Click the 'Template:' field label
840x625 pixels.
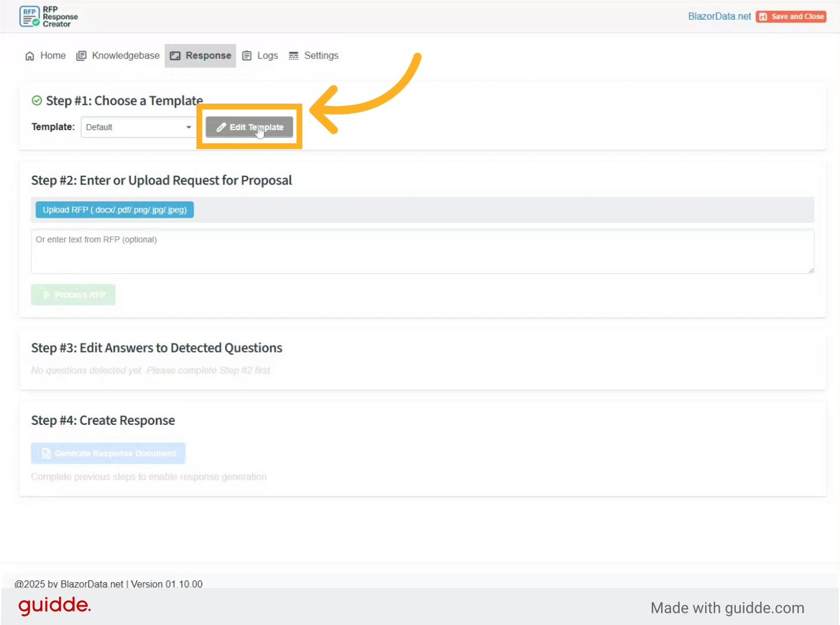pos(53,127)
